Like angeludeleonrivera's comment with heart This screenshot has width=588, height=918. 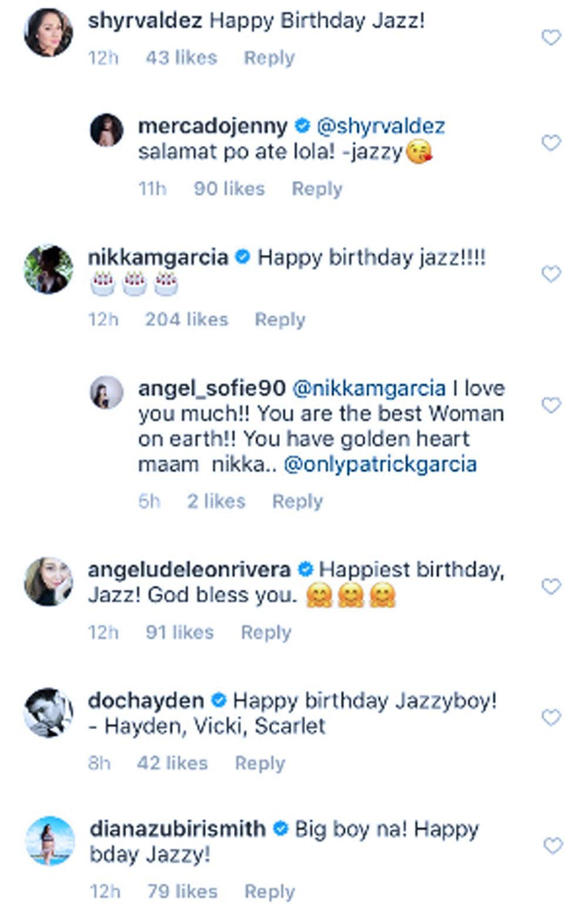(x=551, y=587)
